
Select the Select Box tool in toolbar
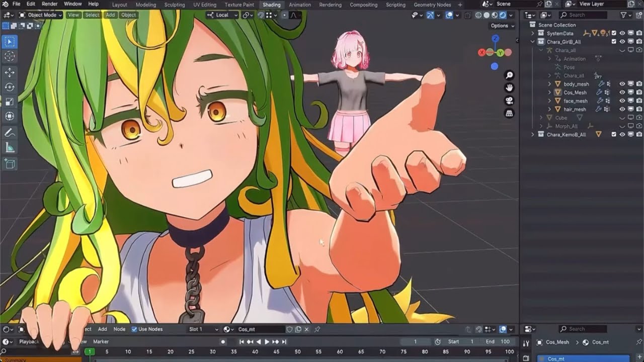coord(10,42)
